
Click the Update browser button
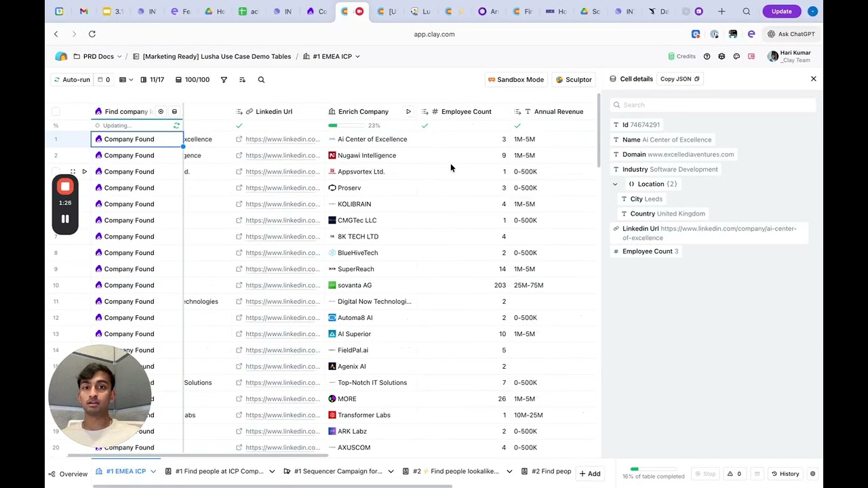(x=781, y=11)
